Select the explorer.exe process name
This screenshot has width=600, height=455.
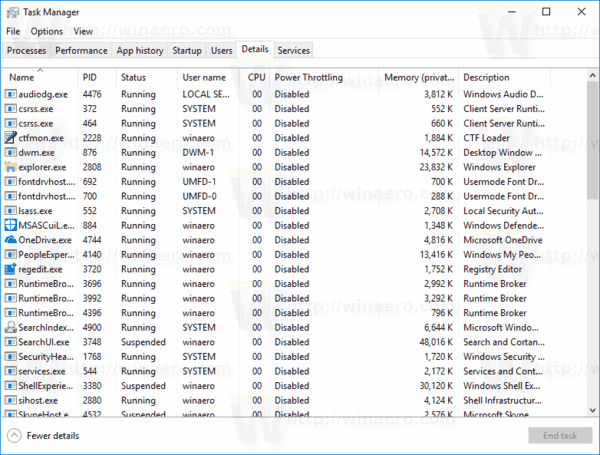pyautogui.click(x=42, y=167)
